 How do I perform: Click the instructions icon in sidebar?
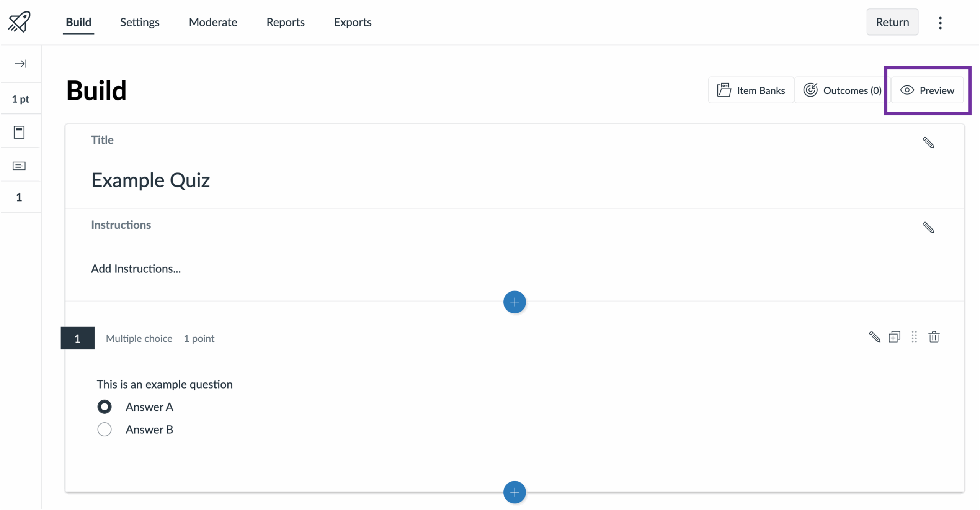click(19, 166)
